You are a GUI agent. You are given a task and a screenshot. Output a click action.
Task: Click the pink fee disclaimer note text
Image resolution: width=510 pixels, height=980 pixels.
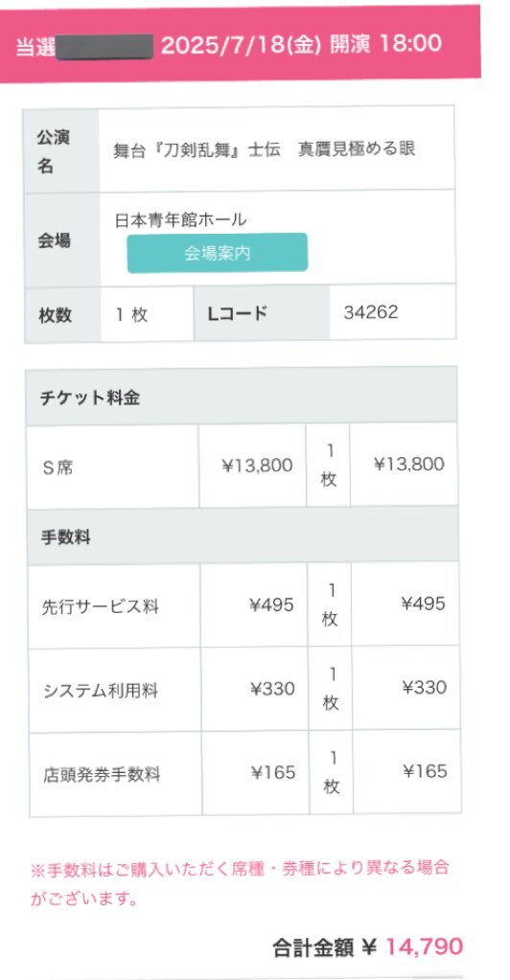point(241,884)
